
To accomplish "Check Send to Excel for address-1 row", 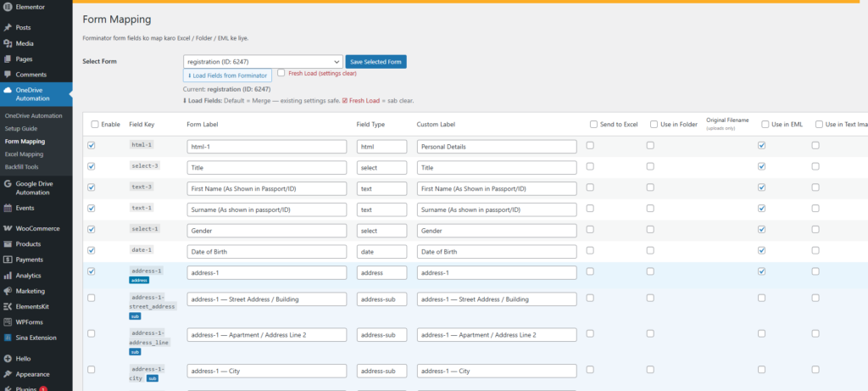I will click(590, 271).
